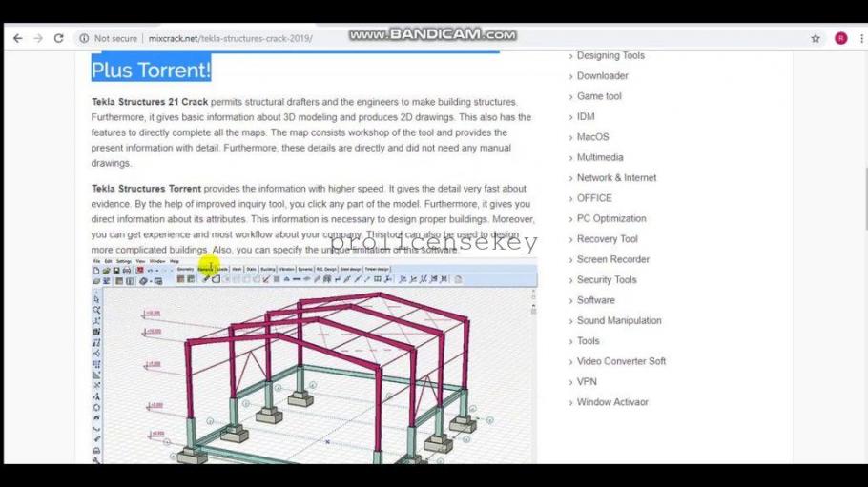The height and width of the screenshot is (487, 868).
Task: Open the Multimedia category
Action: point(600,157)
